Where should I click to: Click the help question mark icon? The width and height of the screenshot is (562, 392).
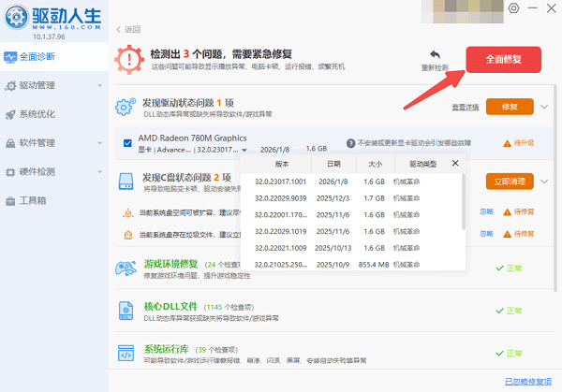[x=350, y=143]
